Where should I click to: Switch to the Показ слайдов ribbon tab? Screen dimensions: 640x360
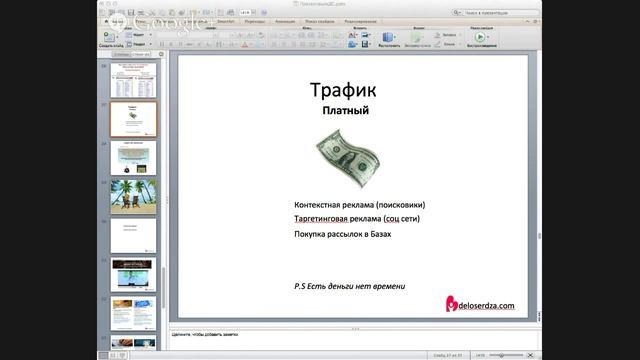[x=320, y=21]
